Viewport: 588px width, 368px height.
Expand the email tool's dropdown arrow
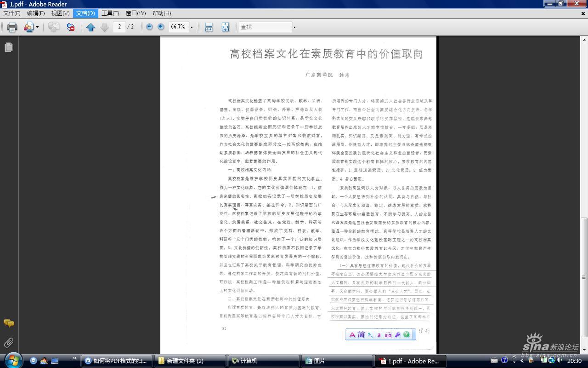[37, 27]
